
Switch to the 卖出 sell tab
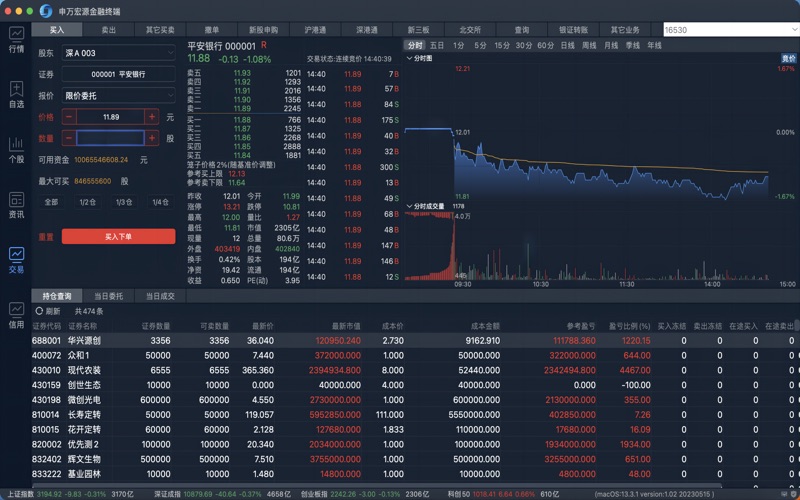click(x=109, y=30)
